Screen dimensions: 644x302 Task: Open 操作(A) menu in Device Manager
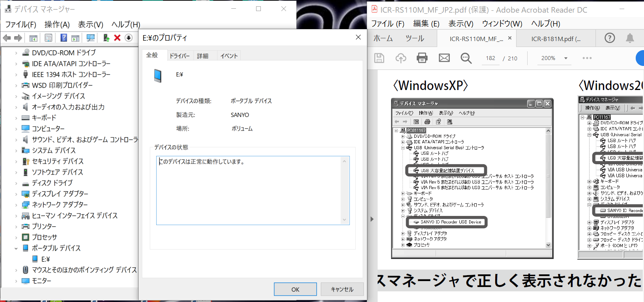(57, 24)
